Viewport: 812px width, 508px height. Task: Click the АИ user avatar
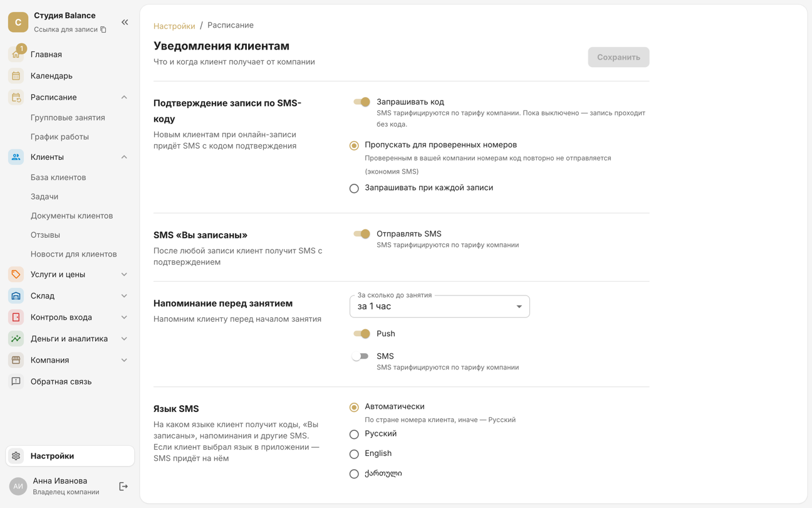pos(18,486)
